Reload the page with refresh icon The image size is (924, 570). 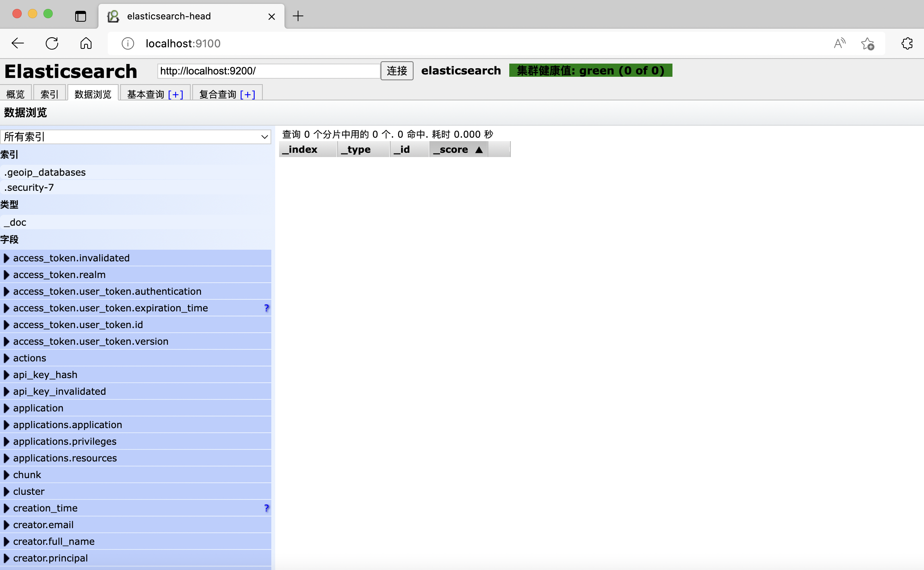52,43
